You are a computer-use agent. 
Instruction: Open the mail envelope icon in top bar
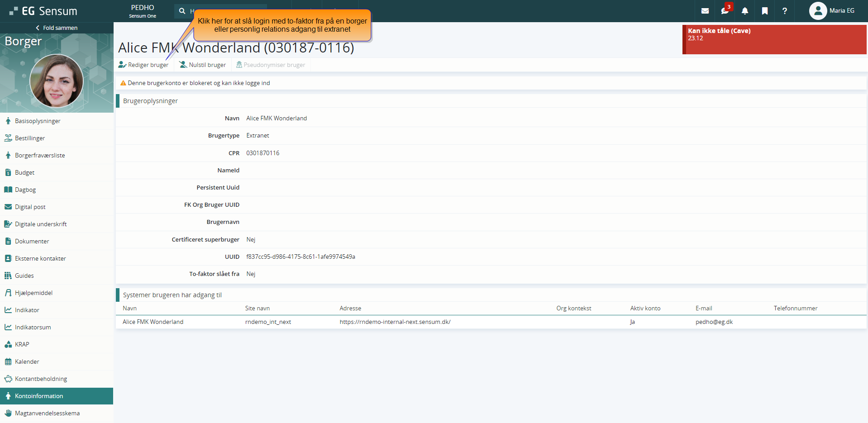point(705,11)
